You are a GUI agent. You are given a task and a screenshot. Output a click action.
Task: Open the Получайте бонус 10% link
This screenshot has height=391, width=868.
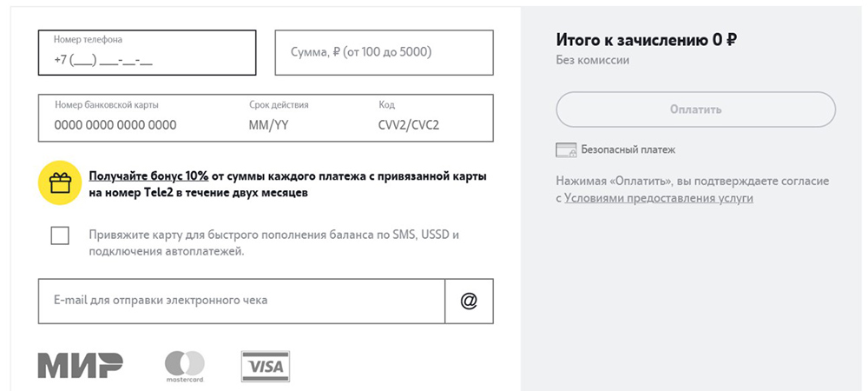[148, 176]
